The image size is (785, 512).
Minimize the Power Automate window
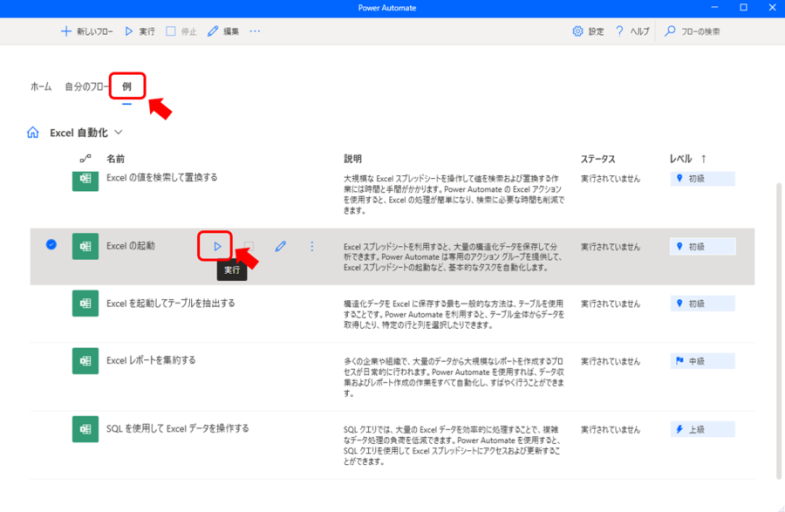(714, 8)
